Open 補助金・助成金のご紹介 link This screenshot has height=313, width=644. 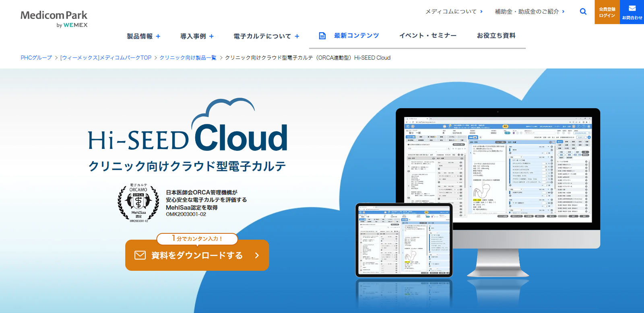[529, 12]
